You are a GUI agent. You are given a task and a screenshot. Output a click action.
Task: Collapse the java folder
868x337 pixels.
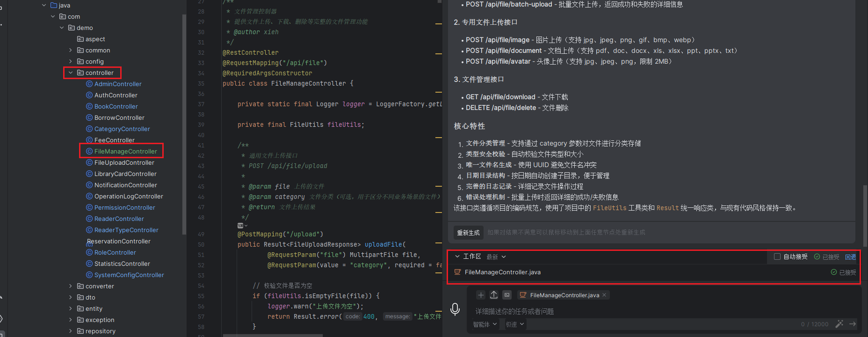click(44, 5)
